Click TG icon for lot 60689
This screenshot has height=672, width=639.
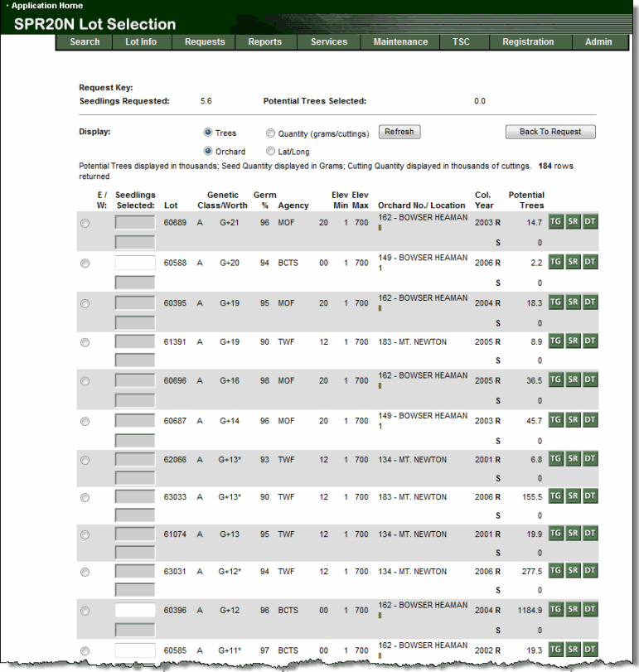click(556, 222)
